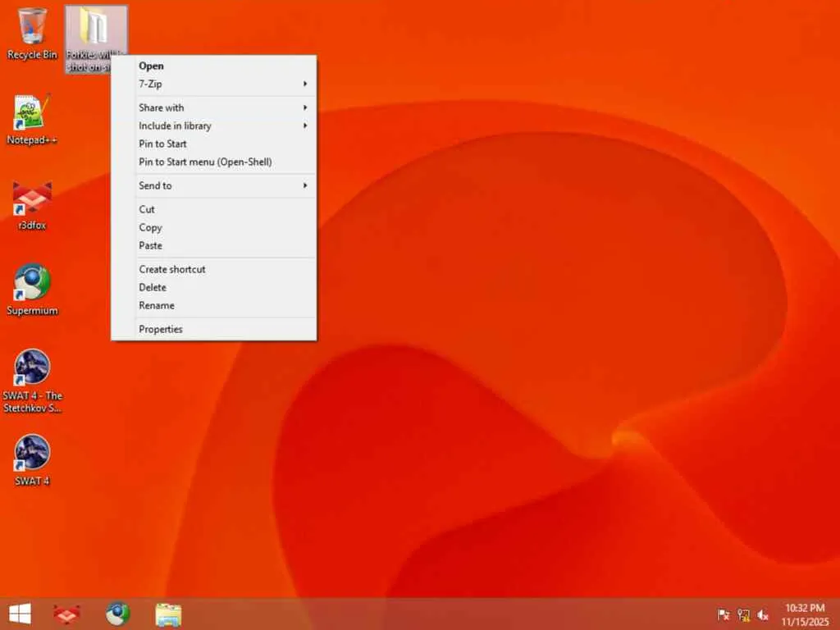Choose Open in the context menu
Viewport: 840px width, 630px height.
pos(214,66)
